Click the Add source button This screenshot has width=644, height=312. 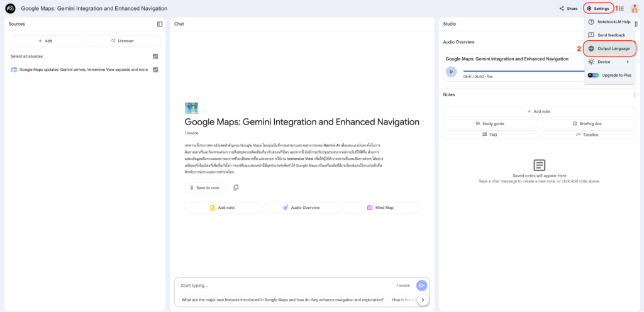pos(45,41)
